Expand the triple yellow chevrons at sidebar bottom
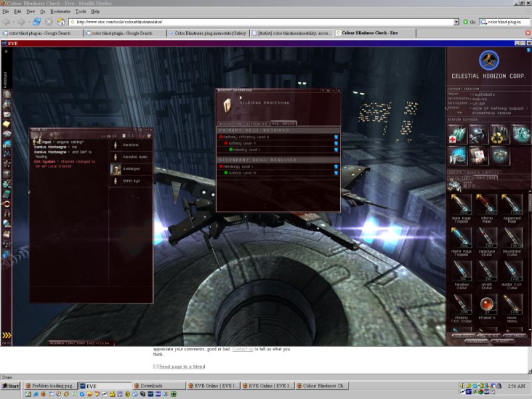Screen dimensions: 532x399 (7, 335)
